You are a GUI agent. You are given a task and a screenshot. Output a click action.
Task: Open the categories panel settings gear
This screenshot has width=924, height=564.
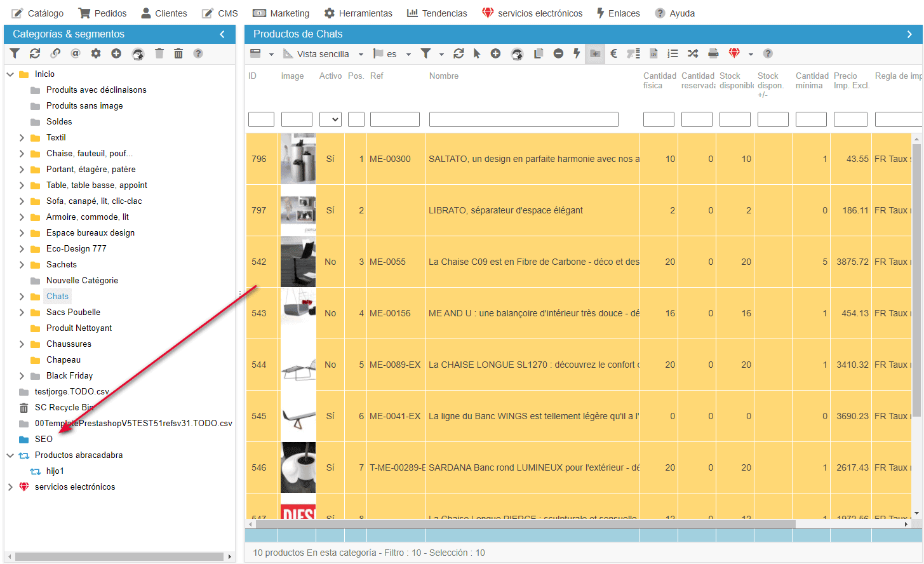tap(96, 54)
